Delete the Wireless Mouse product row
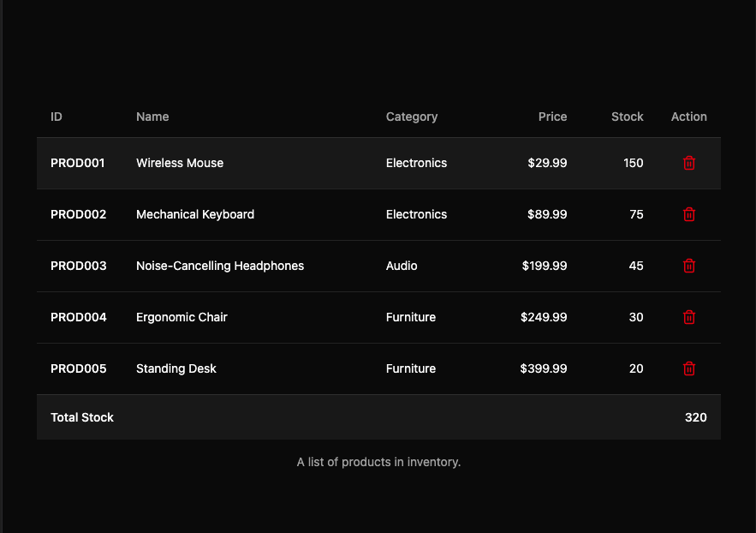Screen dimensions: 756x533 pyautogui.click(x=689, y=163)
